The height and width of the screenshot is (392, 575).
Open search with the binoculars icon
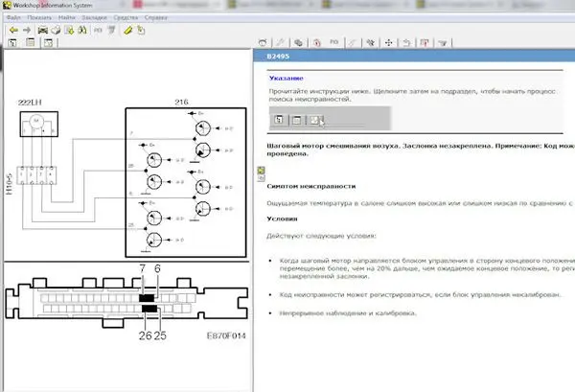[82, 30]
